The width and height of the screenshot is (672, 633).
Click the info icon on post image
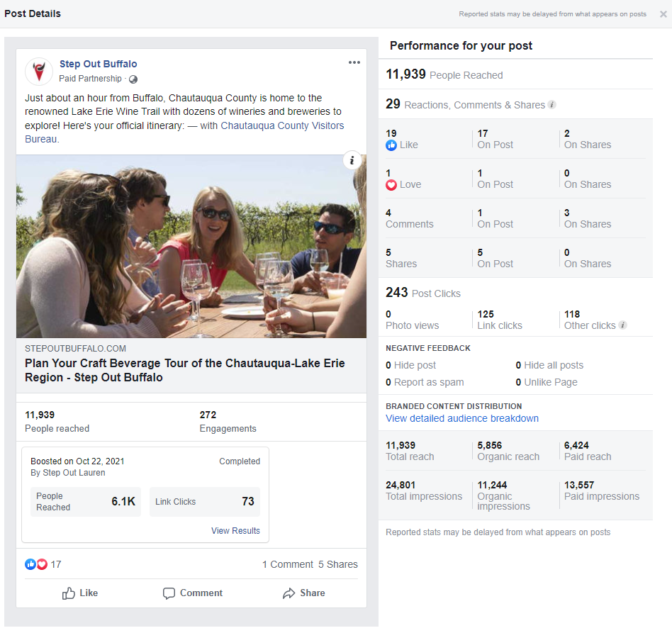tap(352, 160)
